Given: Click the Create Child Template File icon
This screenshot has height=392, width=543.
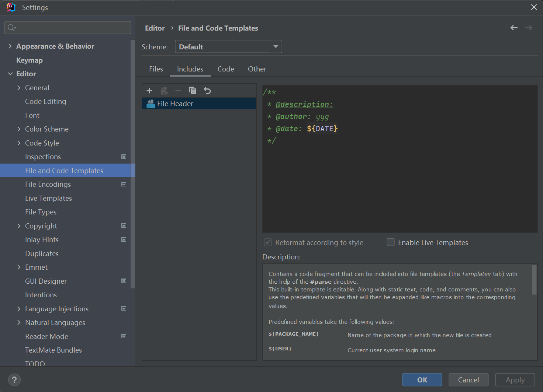Looking at the screenshot, I should tap(164, 91).
